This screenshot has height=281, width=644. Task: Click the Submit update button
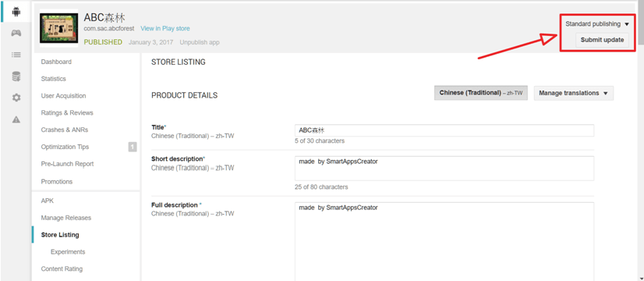[x=602, y=40]
